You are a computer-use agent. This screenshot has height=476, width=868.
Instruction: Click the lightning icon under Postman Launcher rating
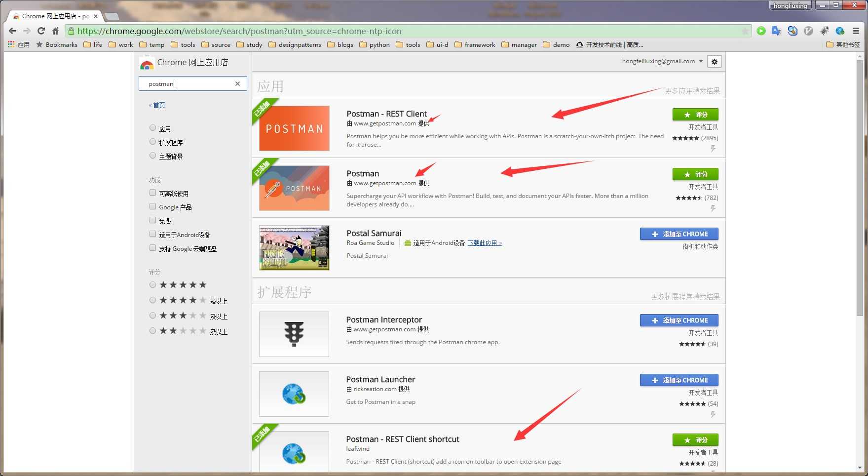tap(713, 414)
